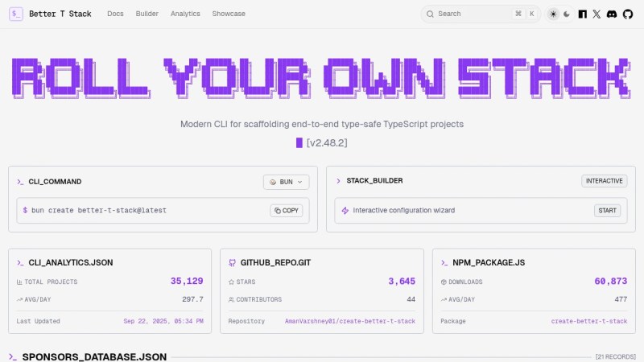This screenshot has width=644, height=362.
Task: Open the Analytics navigation link
Action: click(x=185, y=14)
